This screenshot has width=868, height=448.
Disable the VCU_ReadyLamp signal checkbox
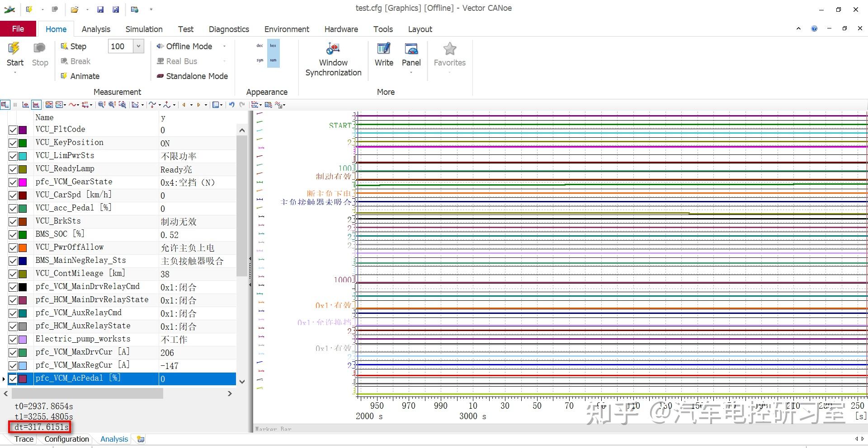coord(13,169)
